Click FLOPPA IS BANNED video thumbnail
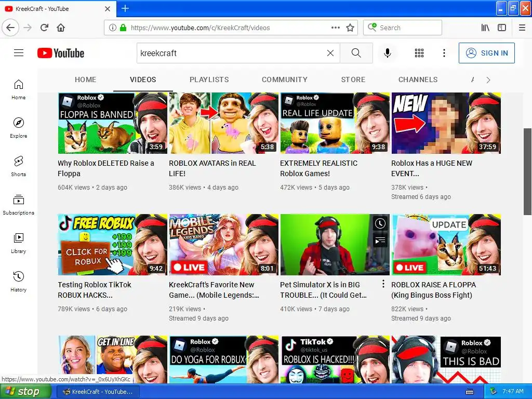Screen dimensions: 532x399 (x=113, y=123)
